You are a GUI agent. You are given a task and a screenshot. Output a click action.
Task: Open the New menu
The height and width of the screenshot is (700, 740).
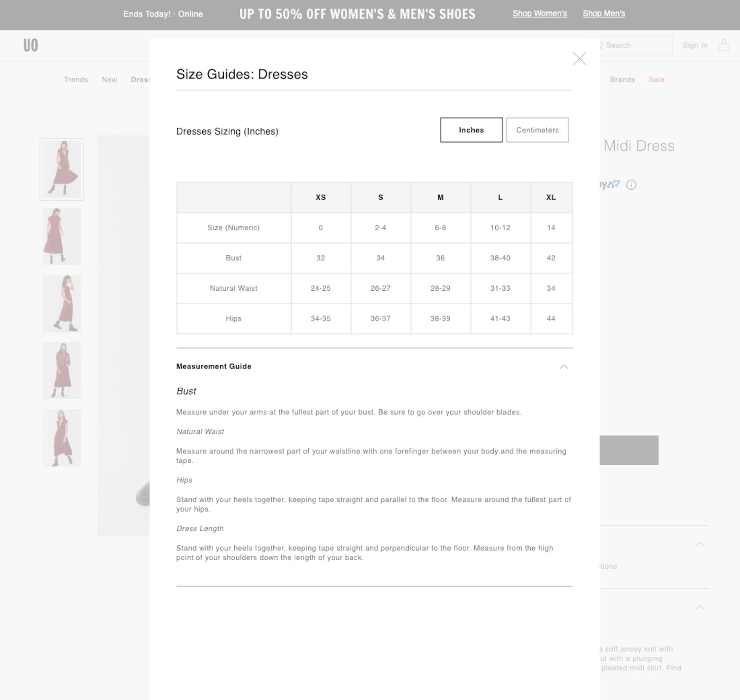point(109,80)
